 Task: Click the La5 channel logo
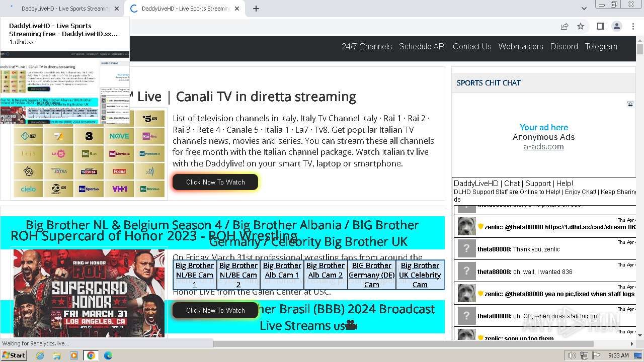point(59,153)
